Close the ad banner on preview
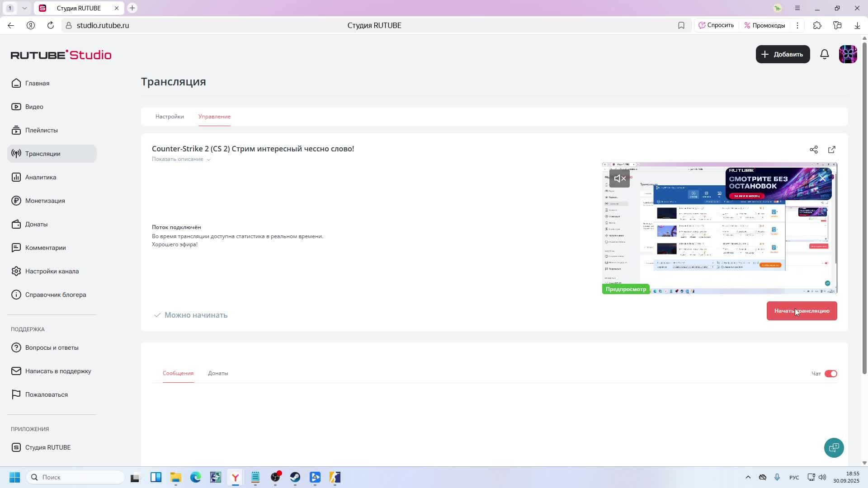The image size is (868, 488). pos(823,179)
